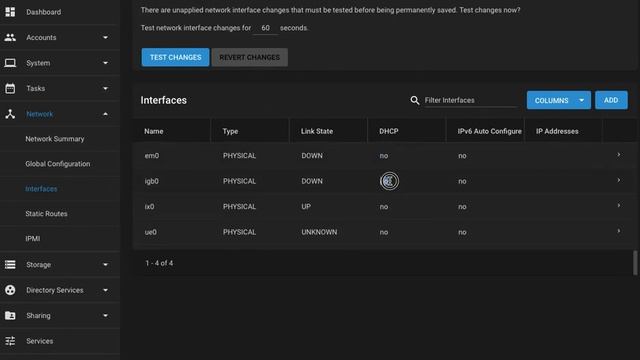Sort by DHCP column header
640x360 pixels.
(389, 131)
